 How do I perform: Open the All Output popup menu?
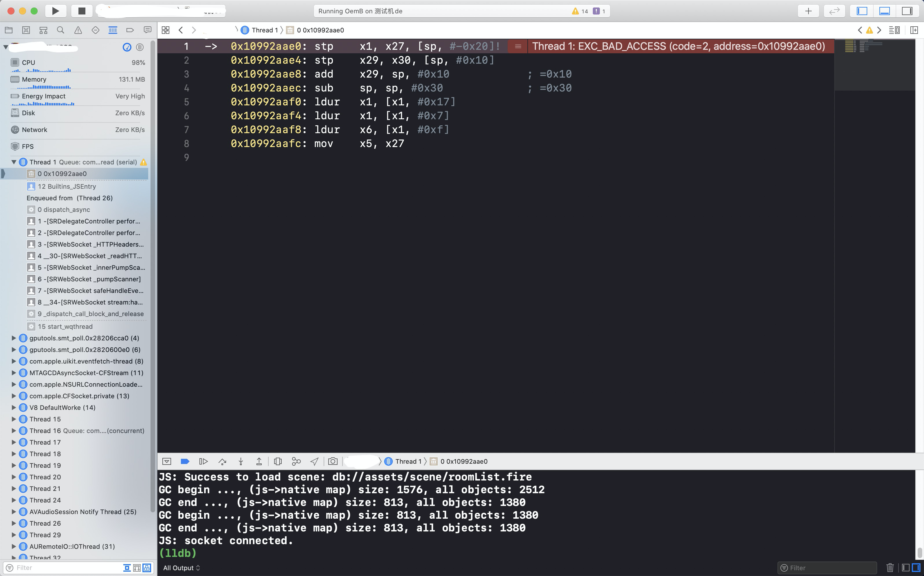point(181,568)
